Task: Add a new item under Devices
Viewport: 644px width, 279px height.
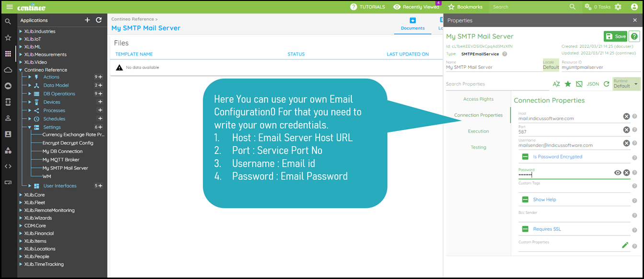Action: pos(100,102)
